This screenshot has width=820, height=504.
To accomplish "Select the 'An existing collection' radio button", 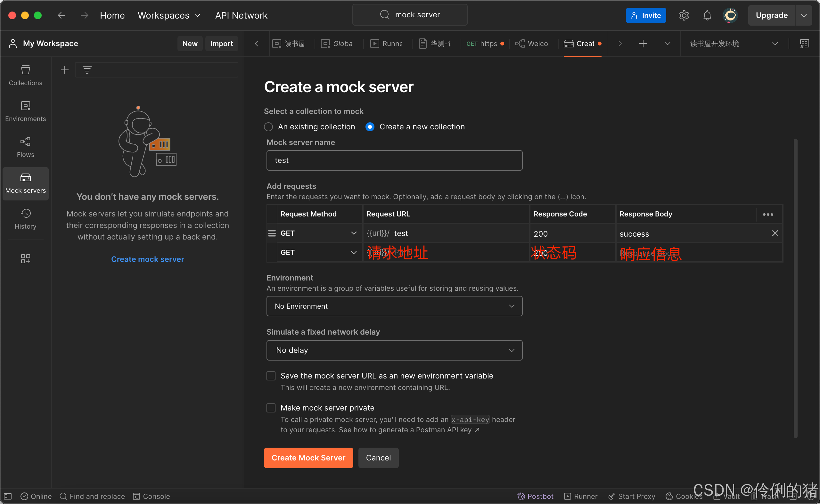I will [x=268, y=127].
